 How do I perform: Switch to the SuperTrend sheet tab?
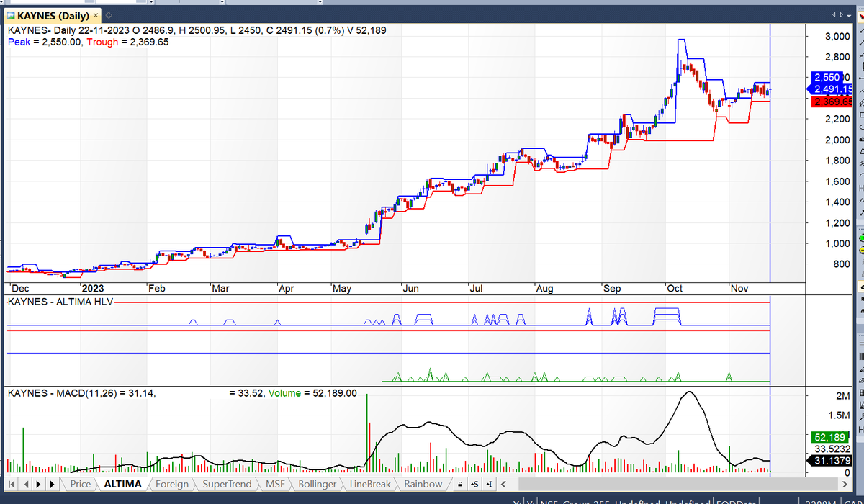(x=227, y=484)
